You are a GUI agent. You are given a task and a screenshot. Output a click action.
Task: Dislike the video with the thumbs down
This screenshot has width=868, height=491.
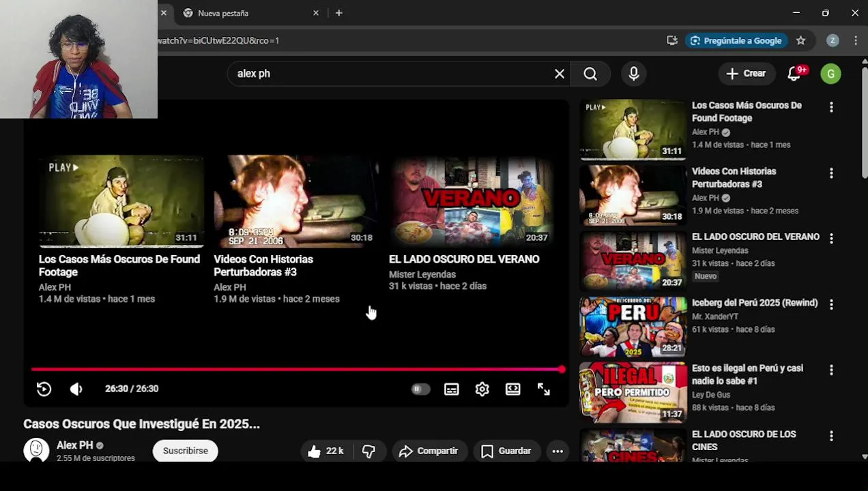tap(368, 451)
